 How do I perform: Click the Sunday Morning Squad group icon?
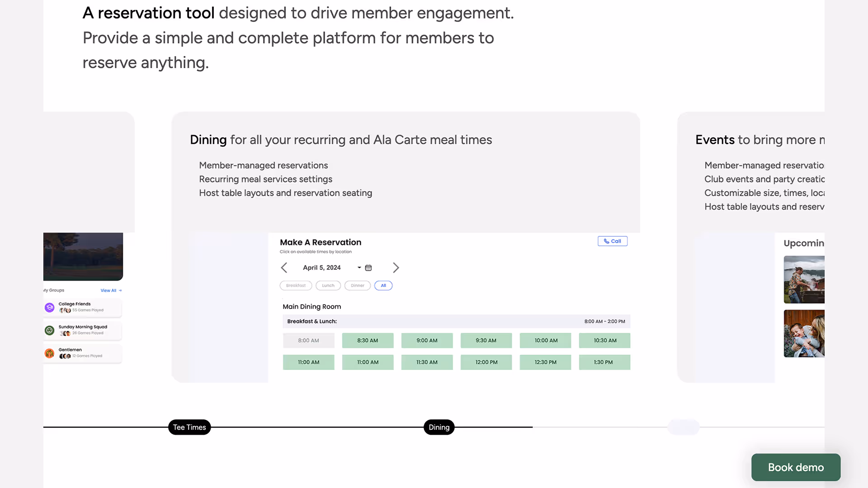point(50,330)
